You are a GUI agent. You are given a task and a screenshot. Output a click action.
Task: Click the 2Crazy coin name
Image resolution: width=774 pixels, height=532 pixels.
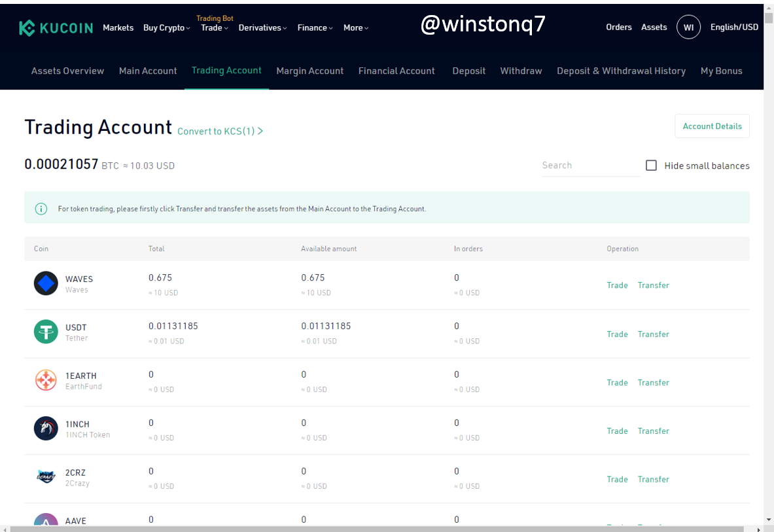coord(77,483)
